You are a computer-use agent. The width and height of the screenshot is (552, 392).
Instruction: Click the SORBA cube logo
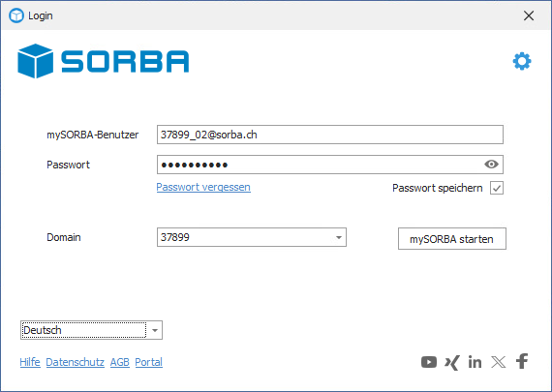(x=35, y=61)
